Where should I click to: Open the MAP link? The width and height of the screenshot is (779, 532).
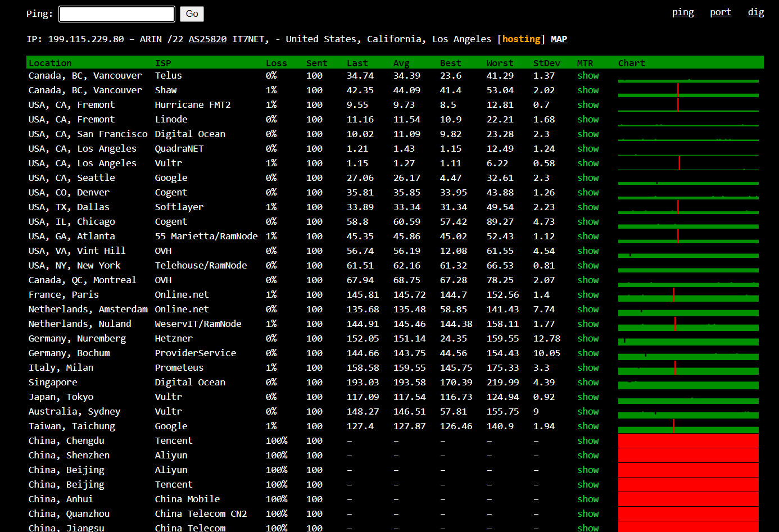point(559,39)
